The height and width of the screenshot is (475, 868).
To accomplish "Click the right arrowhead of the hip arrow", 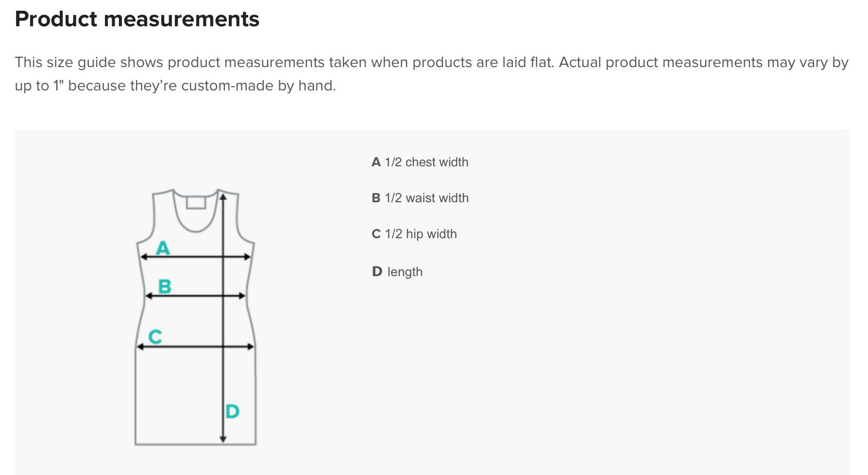I will click(x=251, y=347).
